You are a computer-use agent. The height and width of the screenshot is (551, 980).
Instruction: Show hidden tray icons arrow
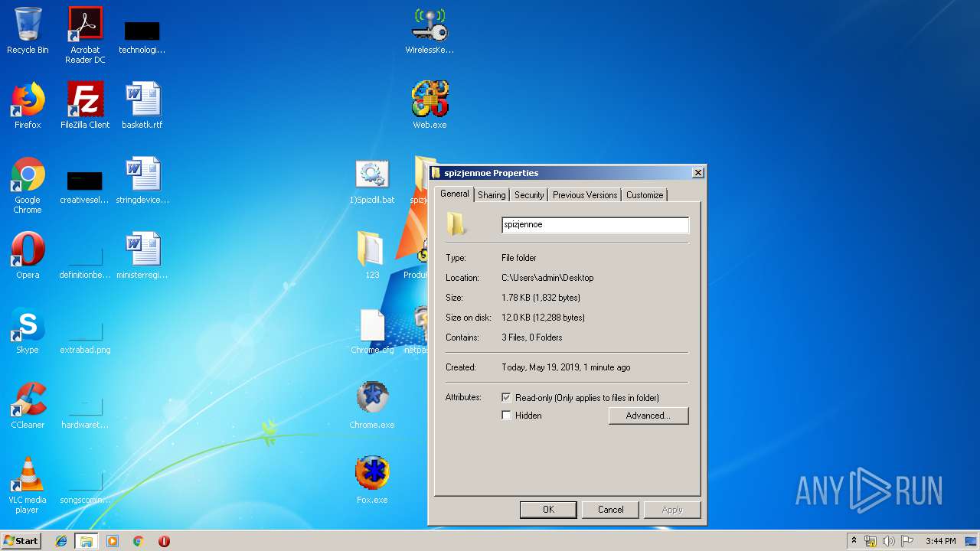click(854, 541)
